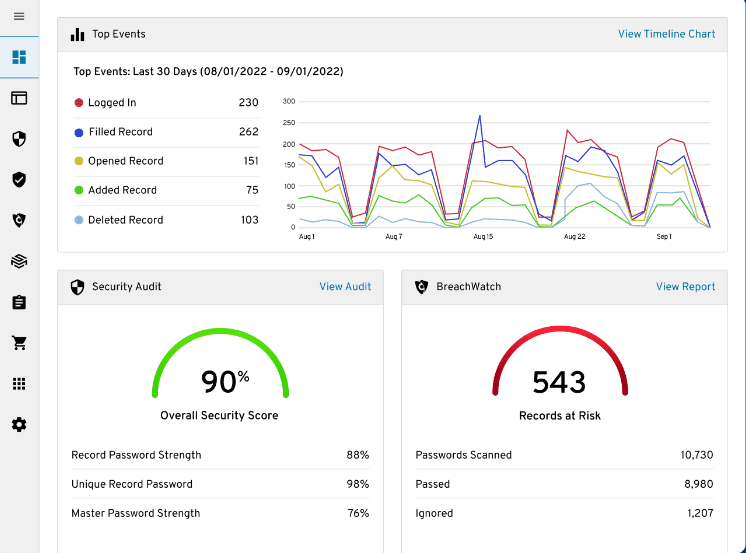
Task: Click the Aug 1 label on chart axis
Action: [306, 237]
